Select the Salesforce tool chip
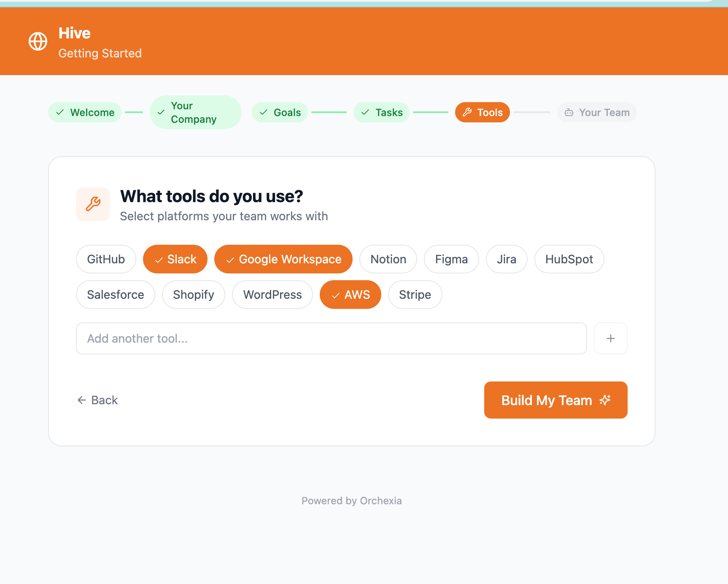This screenshot has width=728, height=584. 116,295
